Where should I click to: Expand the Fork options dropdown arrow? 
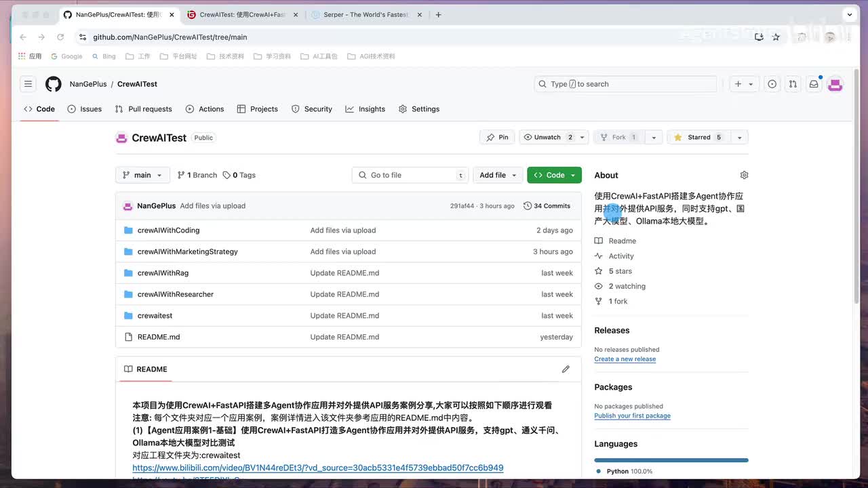[654, 137]
